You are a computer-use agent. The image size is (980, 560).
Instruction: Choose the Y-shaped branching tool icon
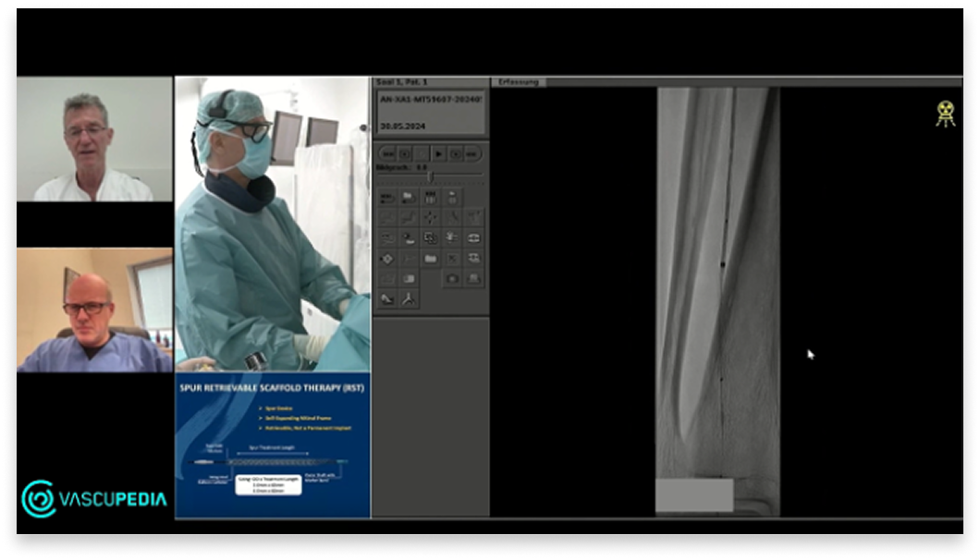click(408, 298)
